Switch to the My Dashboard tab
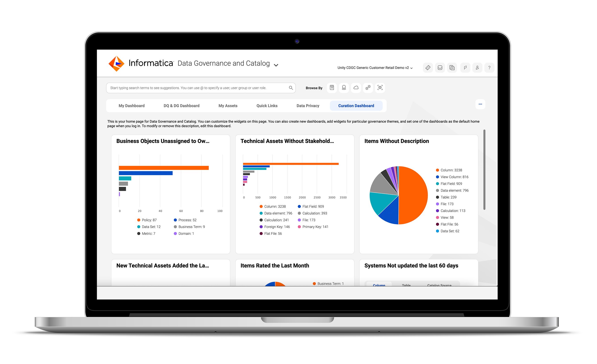The width and height of the screenshot is (597, 364). pyautogui.click(x=131, y=105)
